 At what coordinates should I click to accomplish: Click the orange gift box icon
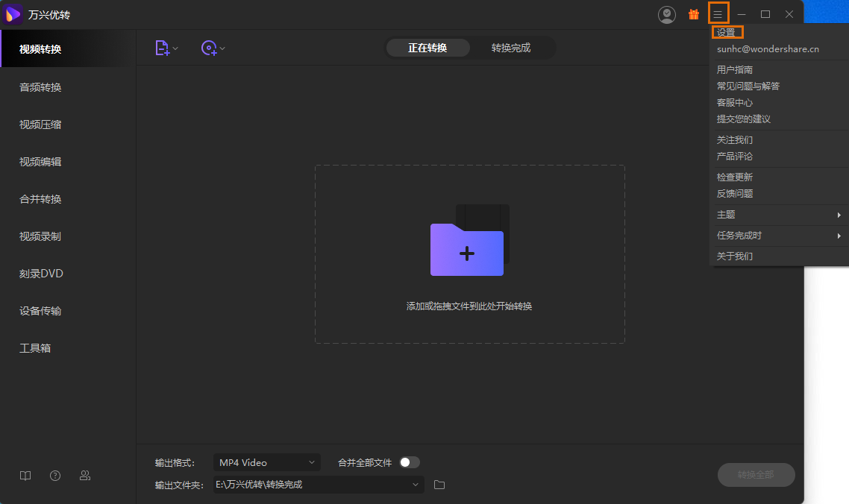pos(693,14)
